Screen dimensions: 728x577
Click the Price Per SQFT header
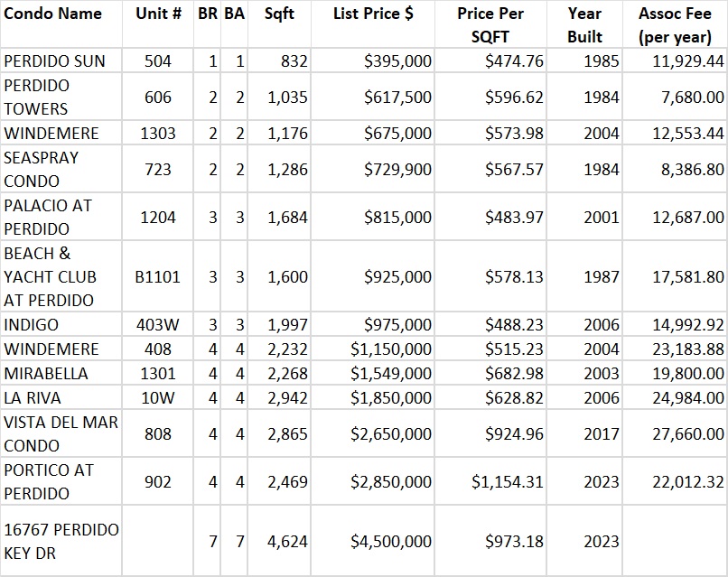click(490, 25)
